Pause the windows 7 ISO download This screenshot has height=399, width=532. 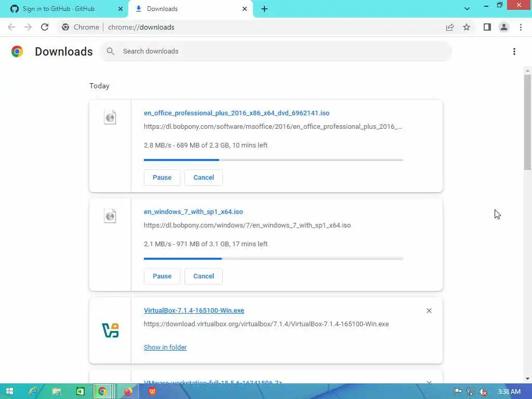[162, 276]
